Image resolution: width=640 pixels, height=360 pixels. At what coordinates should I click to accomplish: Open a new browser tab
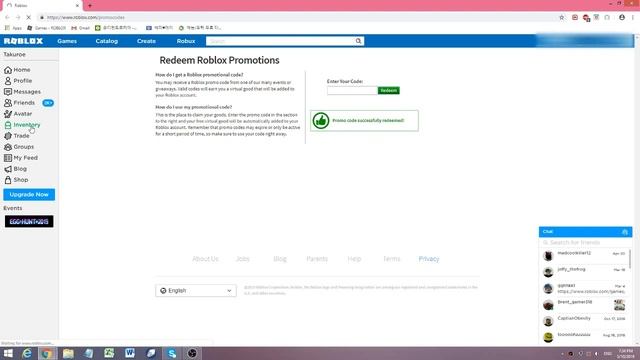[90, 6]
